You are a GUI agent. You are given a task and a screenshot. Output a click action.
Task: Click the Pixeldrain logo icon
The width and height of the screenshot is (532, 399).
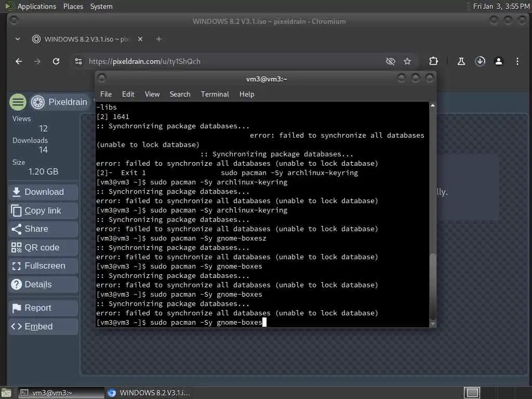coord(37,102)
